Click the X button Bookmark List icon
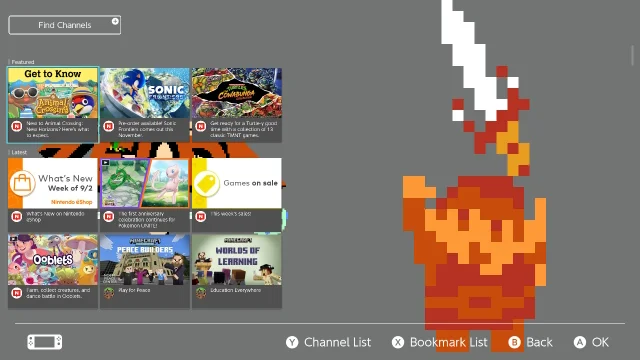This screenshot has width=640, height=360. (398, 342)
